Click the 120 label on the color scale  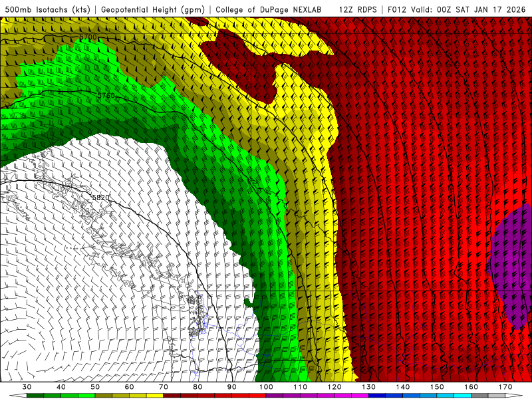(x=334, y=387)
